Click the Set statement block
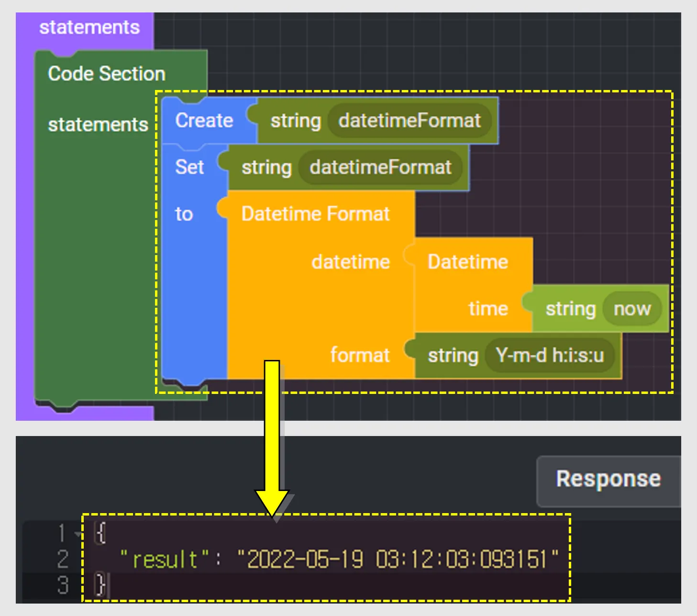697x616 pixels. click(x=190, y=167)
